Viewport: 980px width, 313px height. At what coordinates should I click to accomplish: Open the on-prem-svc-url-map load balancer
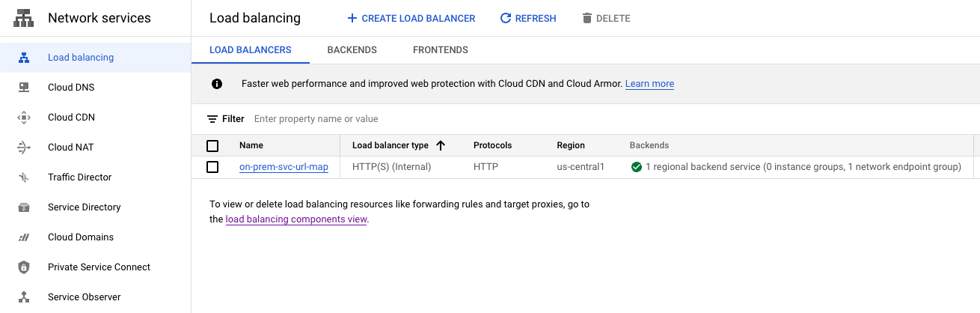284,167
